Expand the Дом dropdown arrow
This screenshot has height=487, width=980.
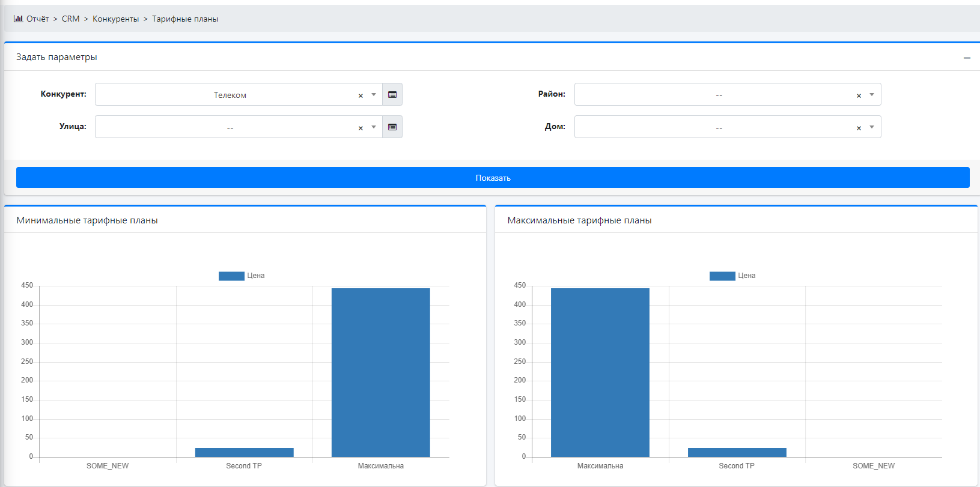pos(872,127)
